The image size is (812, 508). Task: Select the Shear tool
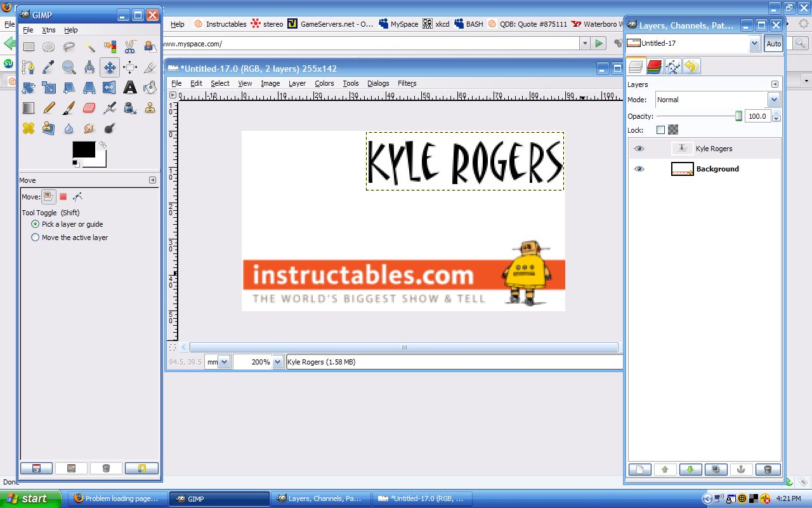click(x=69, y=87)
